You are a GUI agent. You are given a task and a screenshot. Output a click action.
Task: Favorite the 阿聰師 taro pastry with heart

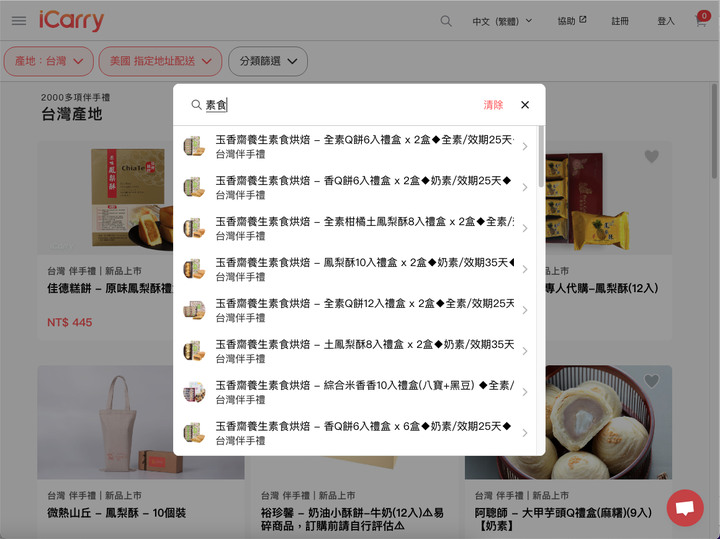point(652,381)
